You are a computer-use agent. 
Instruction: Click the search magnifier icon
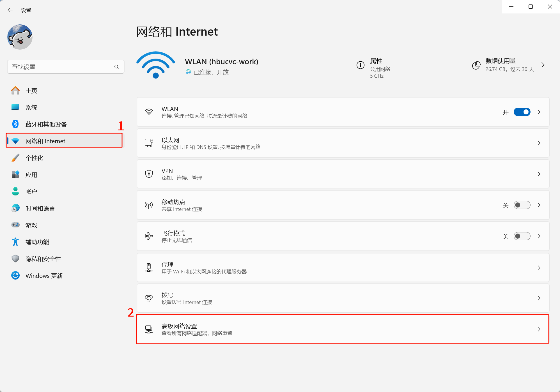coord(117,67)
